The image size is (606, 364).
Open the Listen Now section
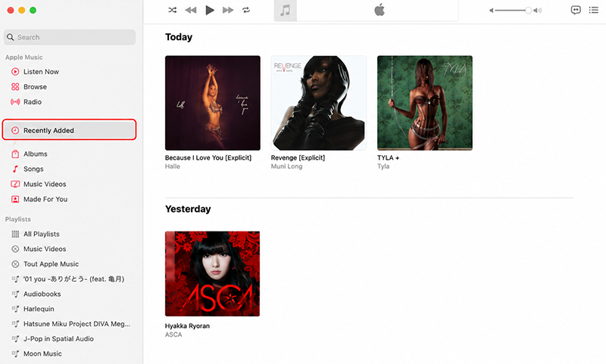pyautogui.click(x=41, y=71)
